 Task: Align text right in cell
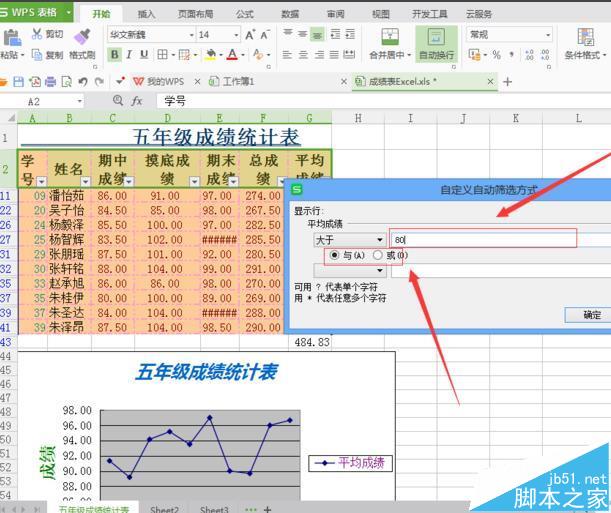[319, 55]
